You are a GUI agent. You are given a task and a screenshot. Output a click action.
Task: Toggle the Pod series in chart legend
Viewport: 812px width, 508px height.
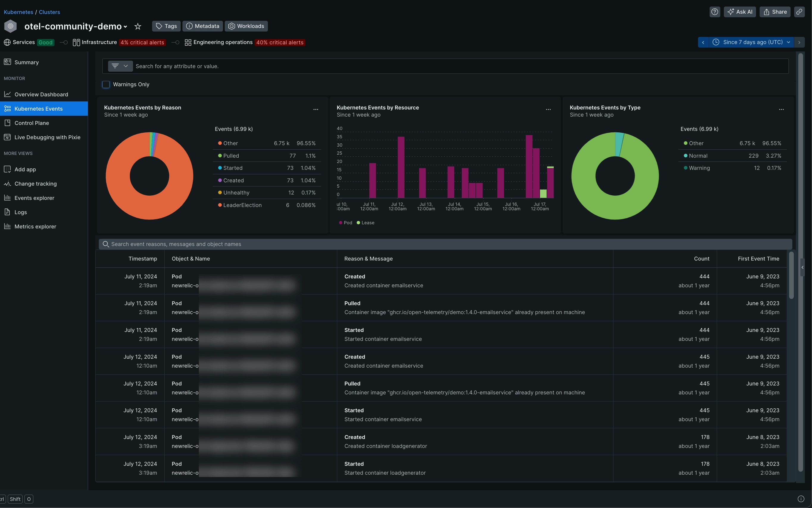coord(346,223)
